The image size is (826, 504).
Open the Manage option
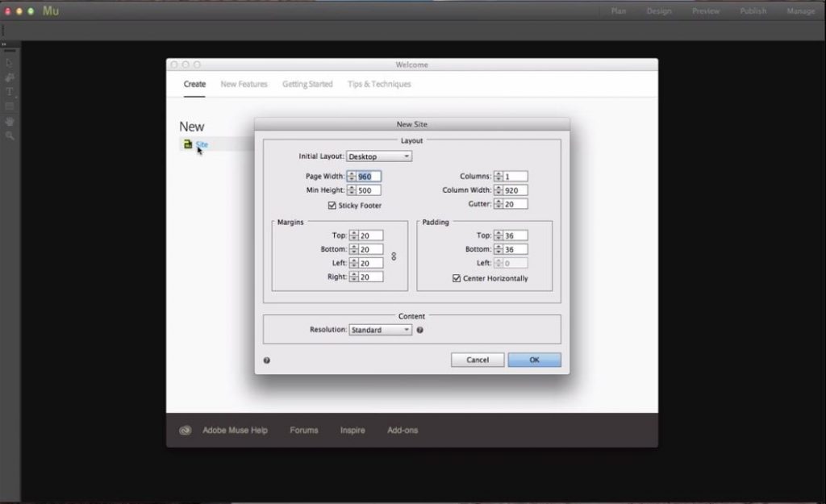[x=801, y=11]
